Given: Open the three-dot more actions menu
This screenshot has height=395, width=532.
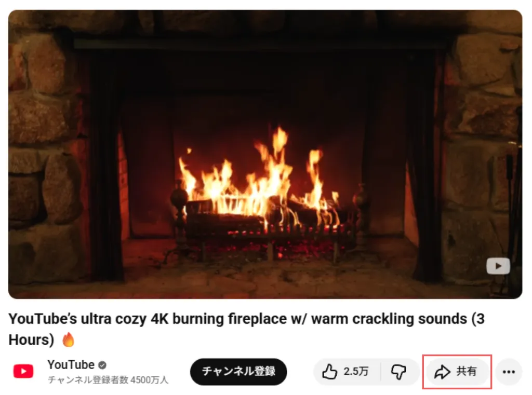Looking at the screenshot, I should click(509, 372).
